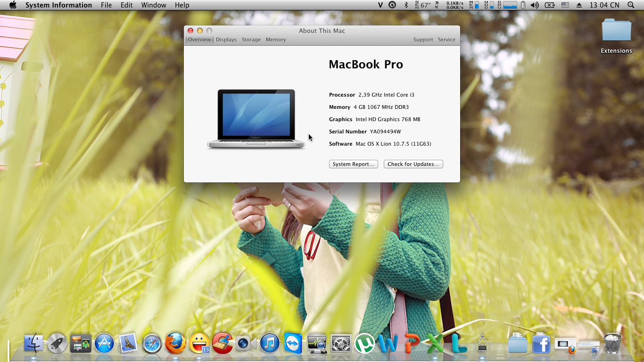Open Excel X icon in Dock
Screen dimensions: 644x362
coord(436,343)
